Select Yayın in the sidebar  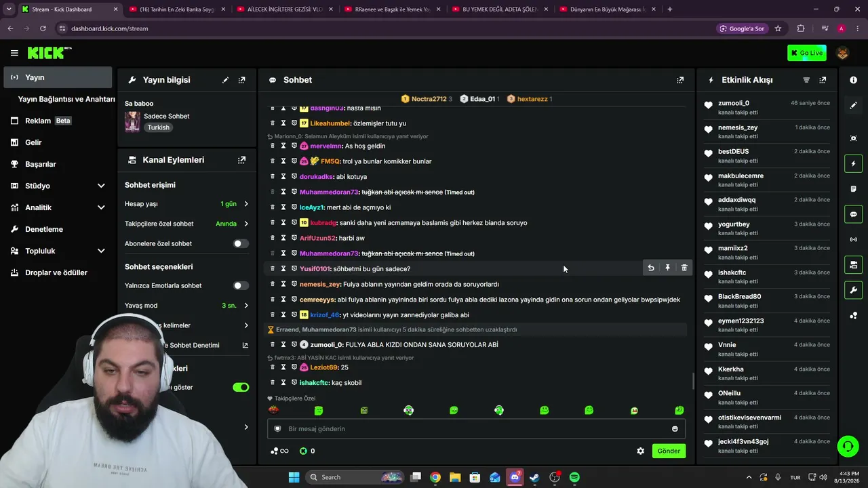57,77
